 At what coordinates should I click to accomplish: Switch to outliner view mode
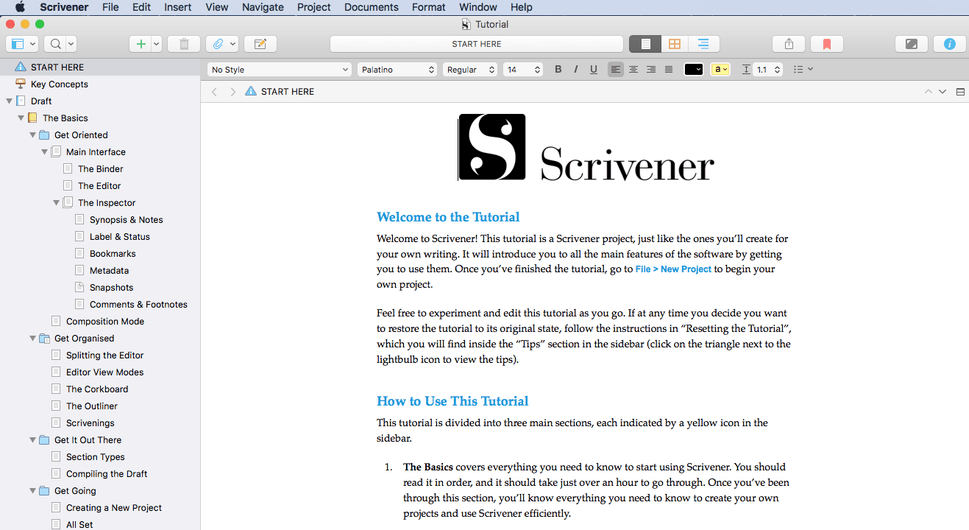[x=703, y=44]
